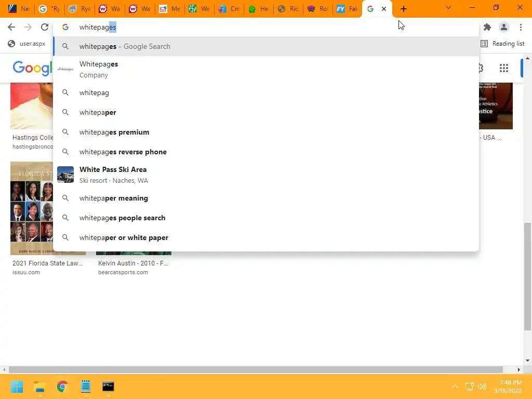Open the user.aspx bookmark
This screenshot has width=532, height=399.
pos(27,44)
